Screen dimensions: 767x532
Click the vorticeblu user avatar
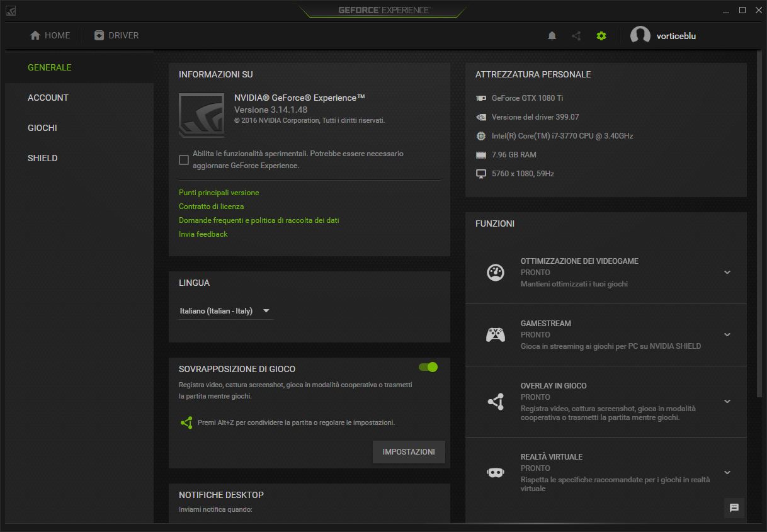coord(640,36)
